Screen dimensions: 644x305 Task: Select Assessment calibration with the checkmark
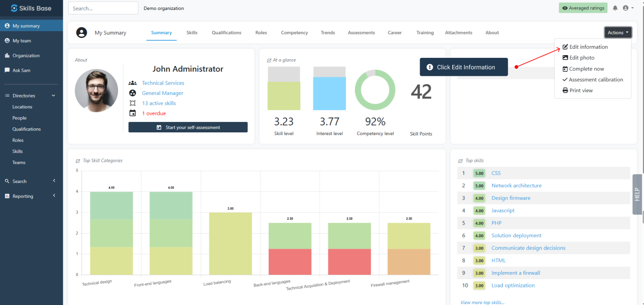tap(595, 80)
